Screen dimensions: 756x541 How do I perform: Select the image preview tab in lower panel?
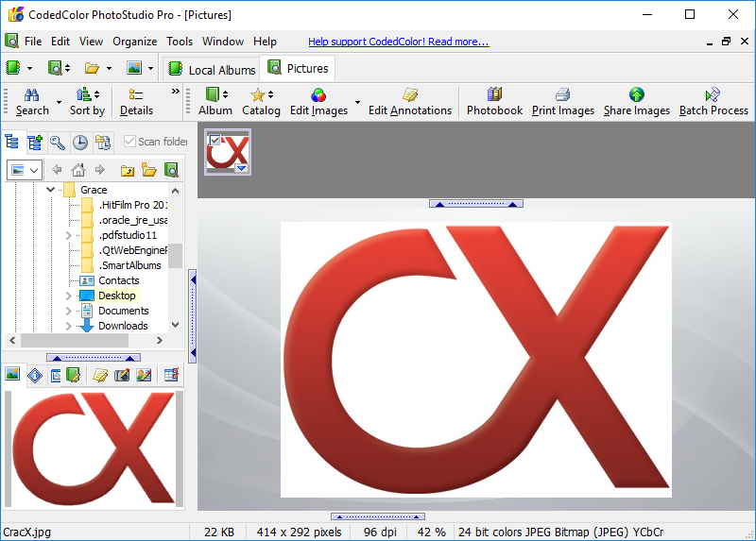[12, 374]
